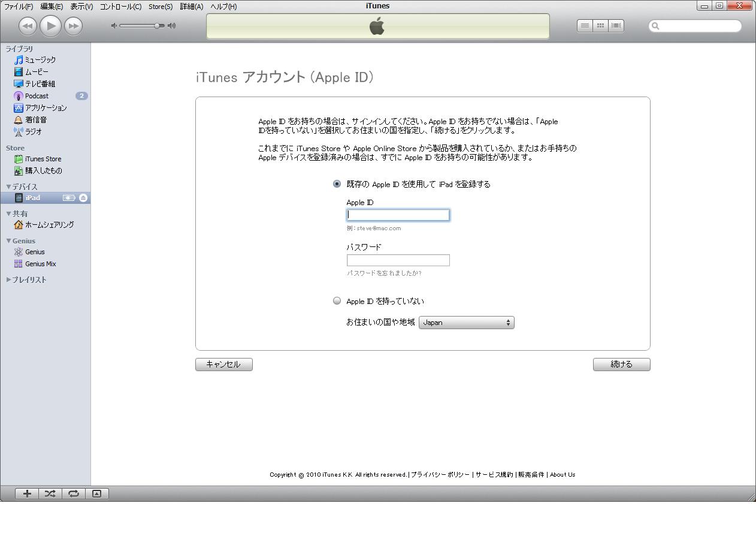756x548 pixels.
Task: Open the 編集(E) menu
Action: [52, 7]
